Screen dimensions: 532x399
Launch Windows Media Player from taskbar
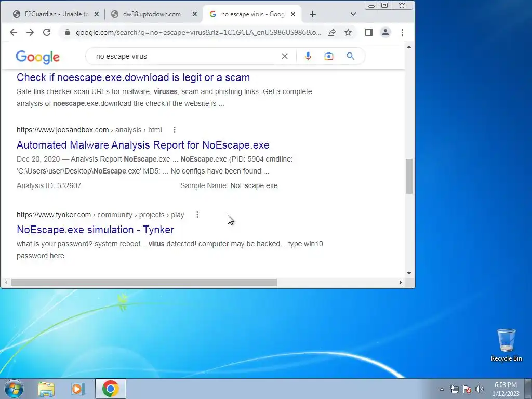(x=77, y=389)
